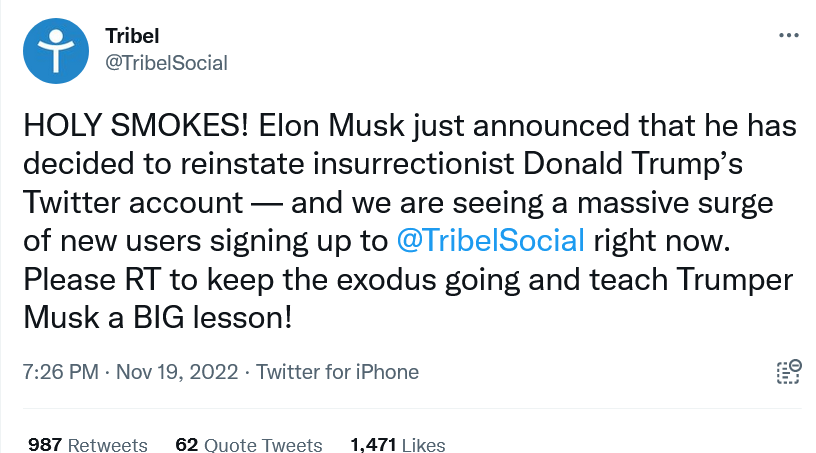Select the Nov 19, 2022 date
This screenshot has height=453, width=816.
pos(177,372)
